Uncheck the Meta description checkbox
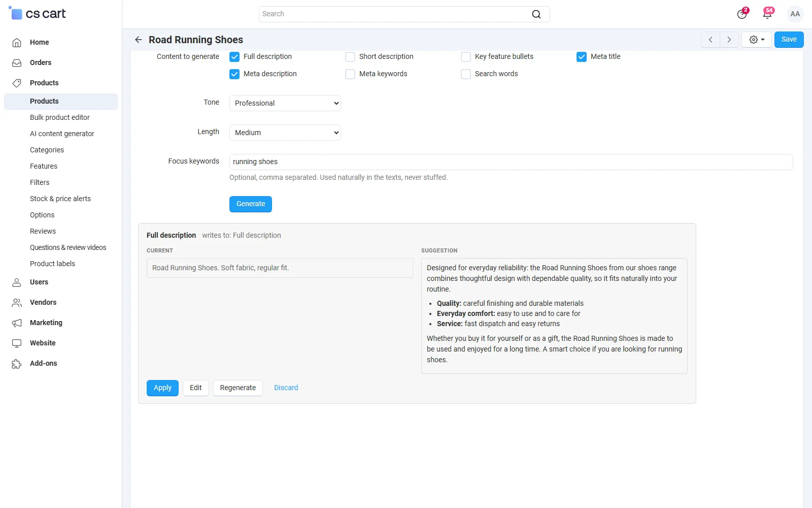 click(x=234, y=74)
